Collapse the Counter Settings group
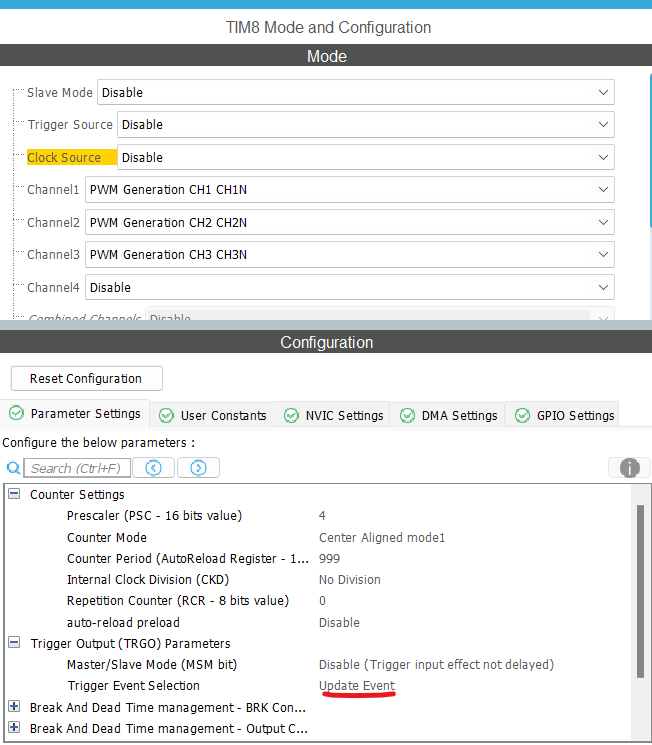This screenshot has height=745, width=652. [14, 494]
